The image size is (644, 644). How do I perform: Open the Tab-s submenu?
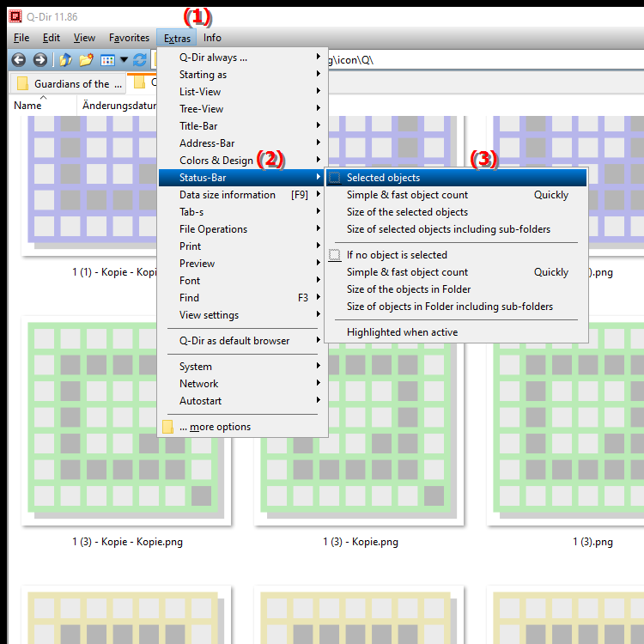tap(243, 212)
